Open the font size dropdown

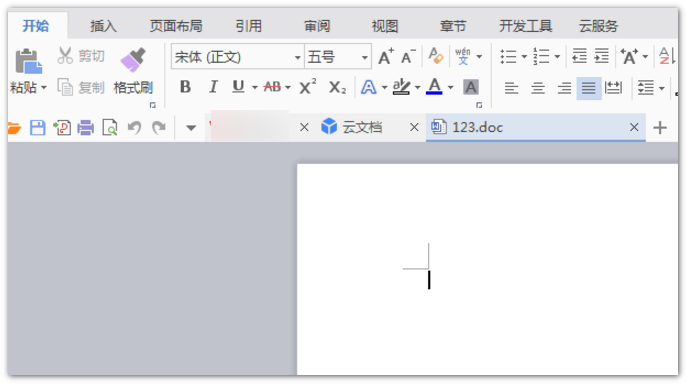364,57
